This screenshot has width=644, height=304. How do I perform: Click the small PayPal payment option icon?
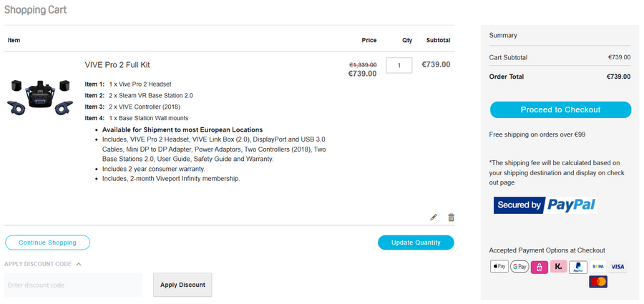click(578, 267)
